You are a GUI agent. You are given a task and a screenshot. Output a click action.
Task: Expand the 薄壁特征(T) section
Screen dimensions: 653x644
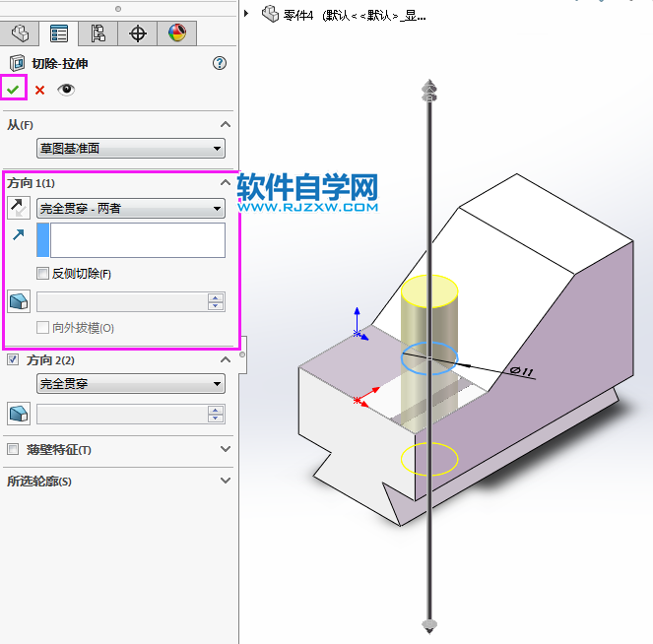coord(226,449)
